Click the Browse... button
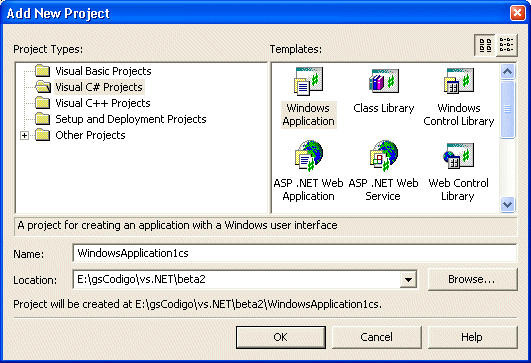The width and height of the screenshot is (531, 363). tap(472, 279)
